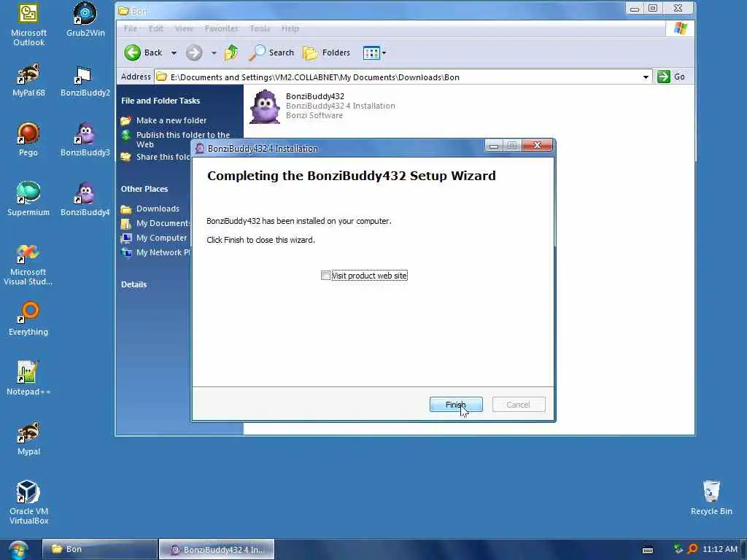Open the Views dropdown arrow
747x560 pixels.
[x=384, y=52]
